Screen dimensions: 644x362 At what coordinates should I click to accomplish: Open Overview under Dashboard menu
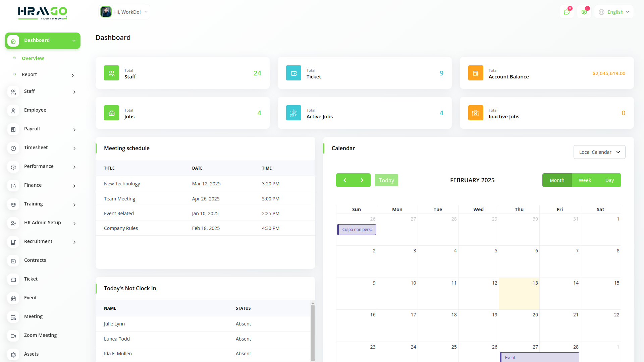point(33,58)
